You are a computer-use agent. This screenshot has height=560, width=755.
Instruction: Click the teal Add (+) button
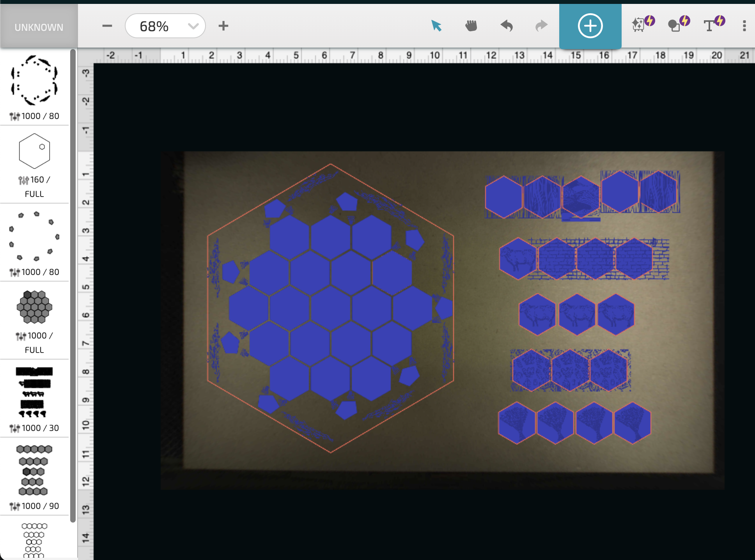[590, 26]
